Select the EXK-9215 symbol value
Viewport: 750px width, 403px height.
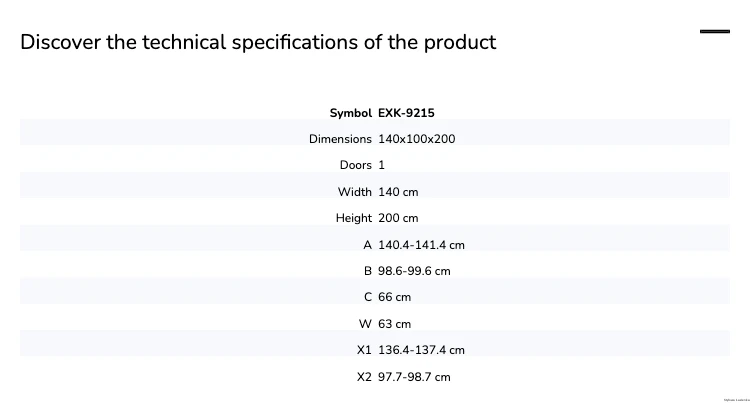[406, 113]
